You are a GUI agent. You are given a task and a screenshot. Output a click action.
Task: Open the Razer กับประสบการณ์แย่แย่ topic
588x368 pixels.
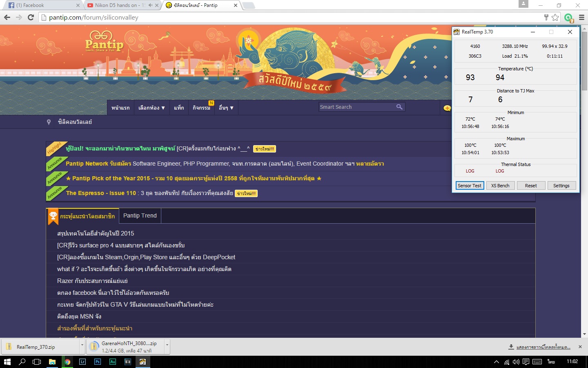coord(92,281)
